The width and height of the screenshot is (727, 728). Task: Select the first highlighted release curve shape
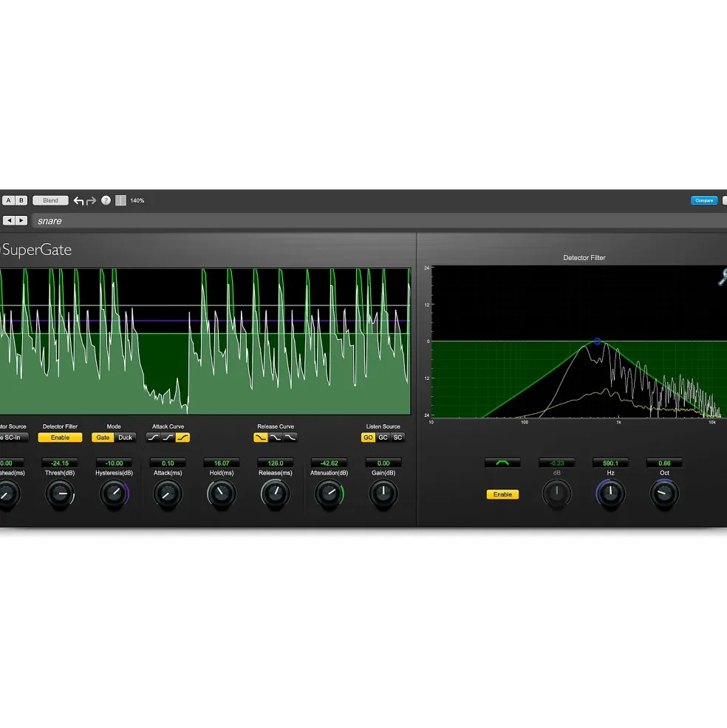tap(261, 438)
